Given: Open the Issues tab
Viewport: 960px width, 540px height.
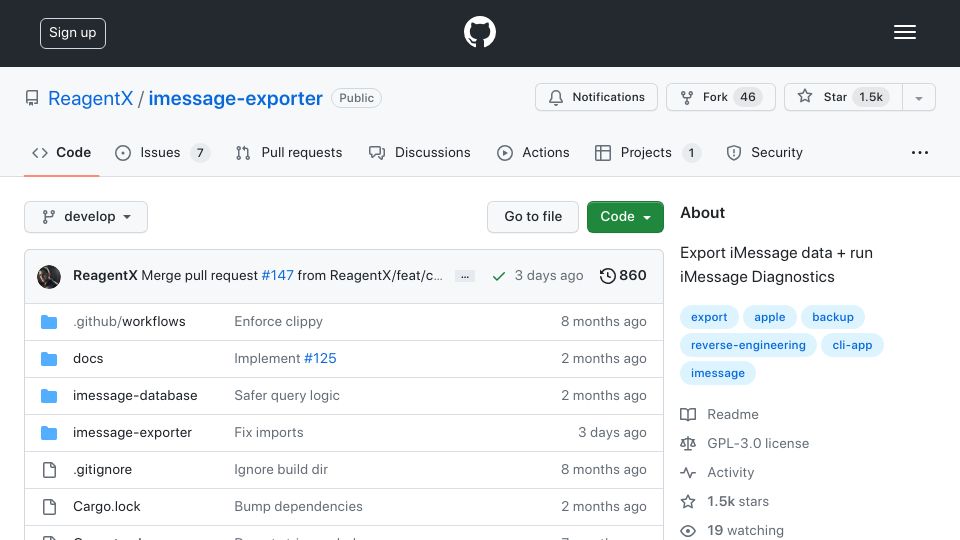Looking at the screenshot, I should pyautogui.click(x=162, y=152).
